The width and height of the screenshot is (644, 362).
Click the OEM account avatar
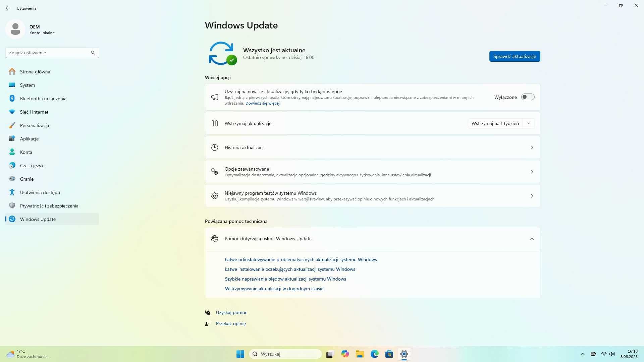[x=15, y=29]
